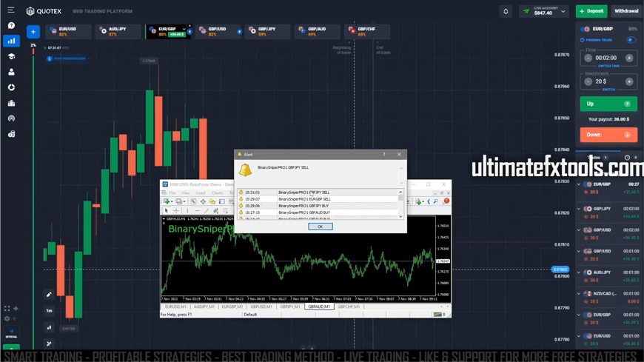Open the account profile icon in sidebar
The width and height of the screenshot is (644, 362).
pyautogui.click(x=11, y=72)
